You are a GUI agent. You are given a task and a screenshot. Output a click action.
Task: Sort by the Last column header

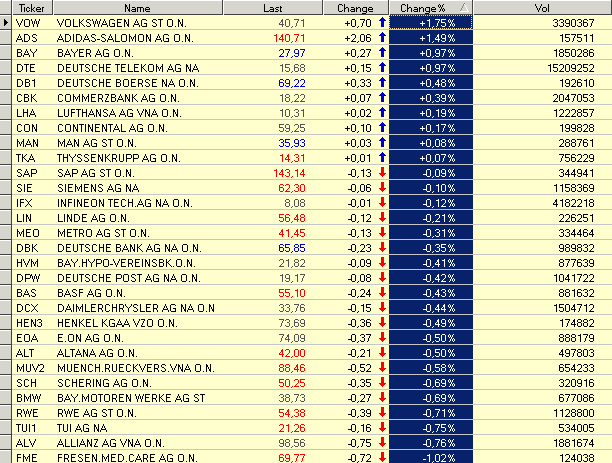click(273, 8)
